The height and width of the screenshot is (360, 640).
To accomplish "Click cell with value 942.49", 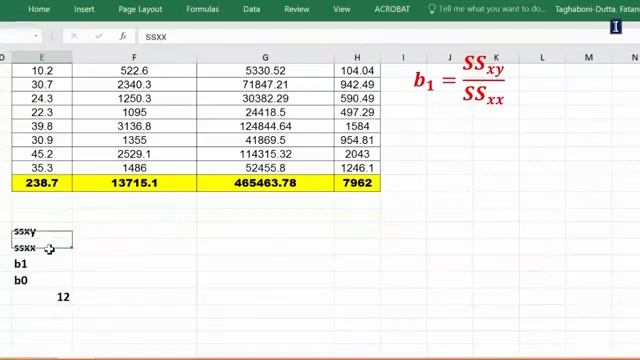I will click(x=357, y=84).
